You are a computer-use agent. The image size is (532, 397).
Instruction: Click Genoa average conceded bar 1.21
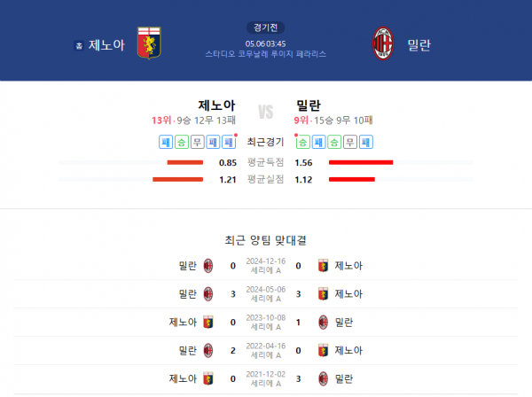(178, 179)
